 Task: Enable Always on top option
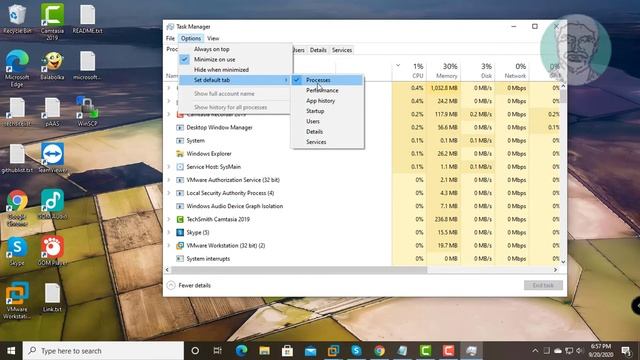point(236,49)
